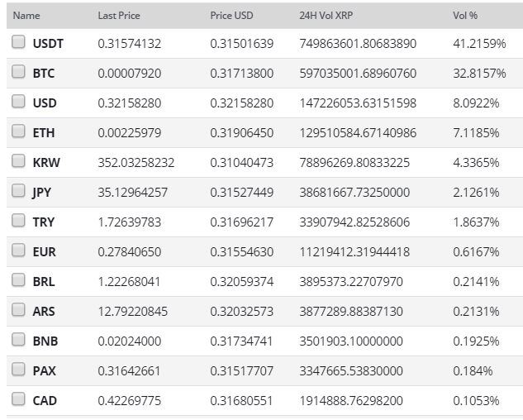Click the BTC name label
Image resolution: width=523 pixels, height=420 pixels.
44,74
